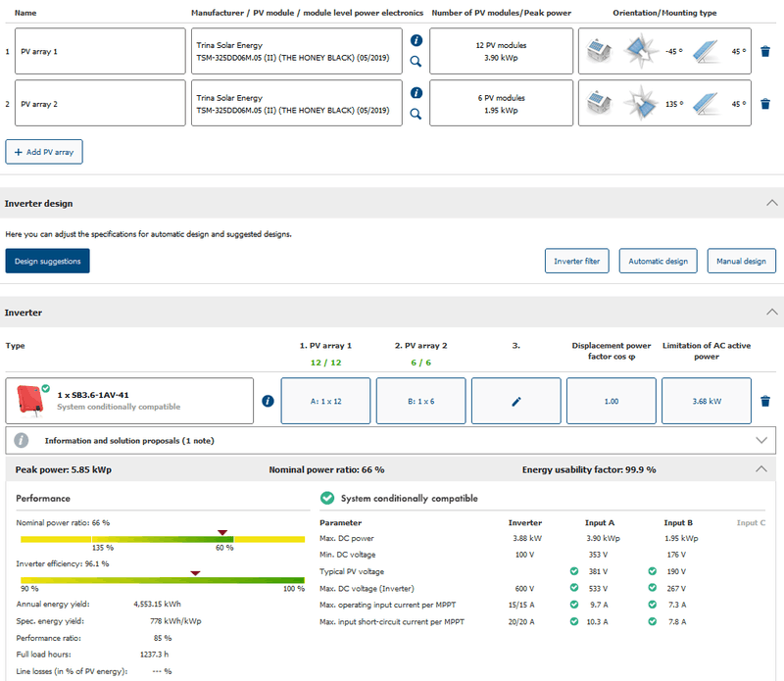784x681 pixels.
Task: Run Automatic design
Action: 658,261
